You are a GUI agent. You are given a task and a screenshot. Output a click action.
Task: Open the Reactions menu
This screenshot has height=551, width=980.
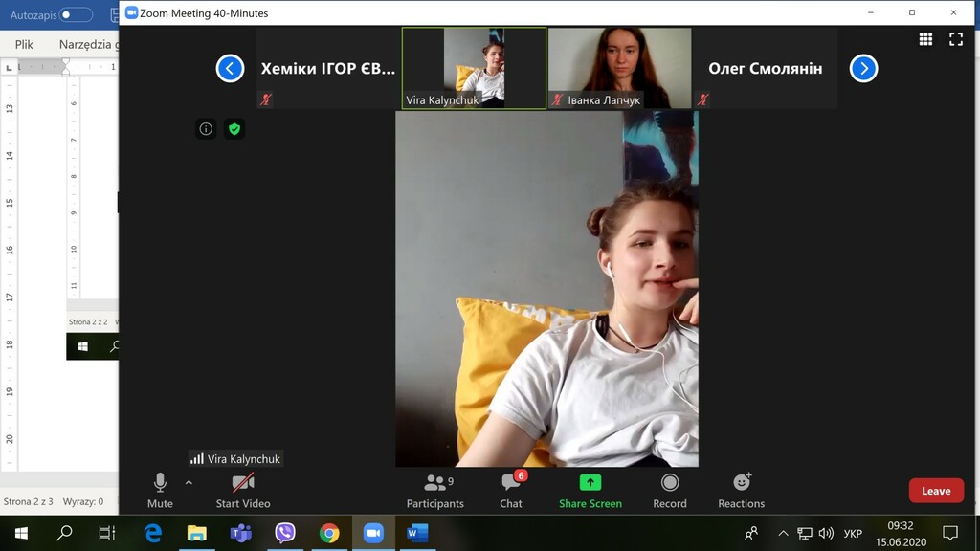pos(742,490)
